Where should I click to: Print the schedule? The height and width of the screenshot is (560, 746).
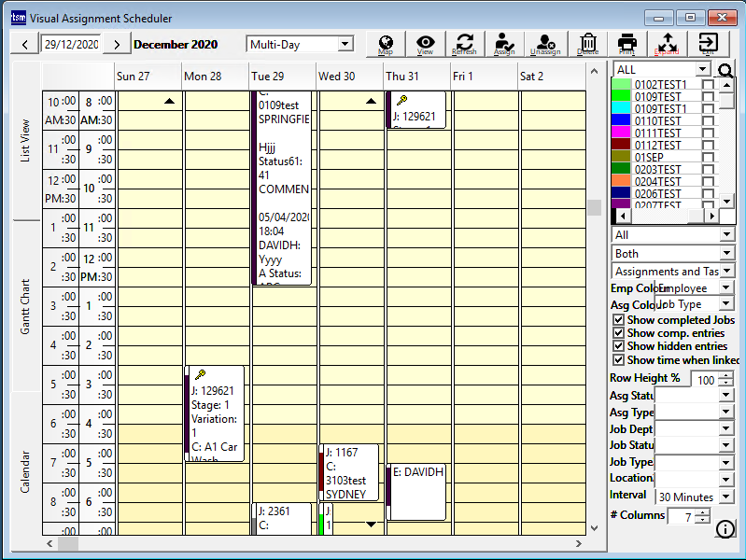pyautogui.click(x=627, y=44)
